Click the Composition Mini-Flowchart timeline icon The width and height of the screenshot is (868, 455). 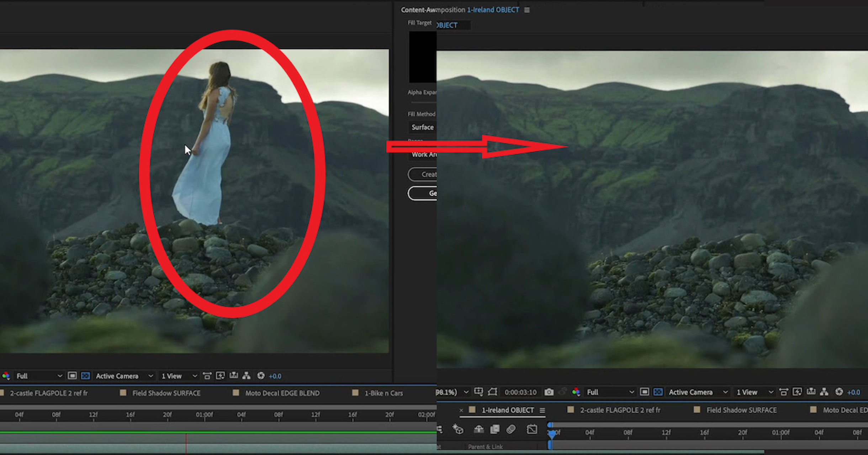coord(440,429)
